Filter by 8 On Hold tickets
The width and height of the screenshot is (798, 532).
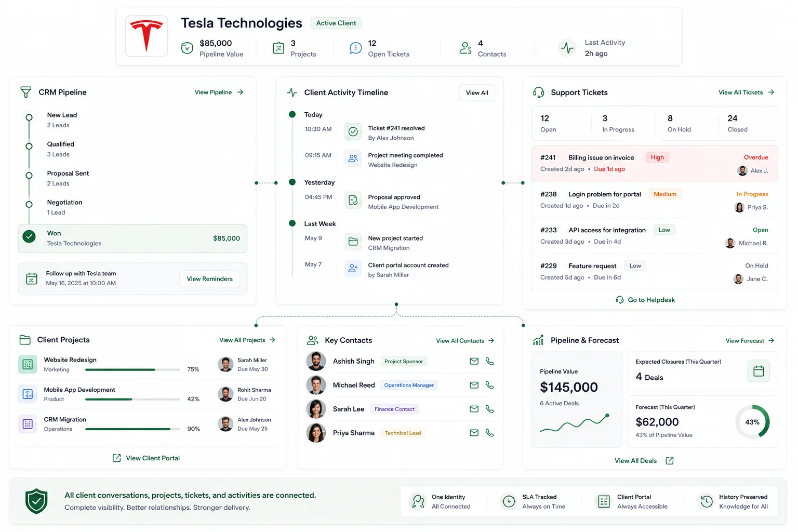679,124
